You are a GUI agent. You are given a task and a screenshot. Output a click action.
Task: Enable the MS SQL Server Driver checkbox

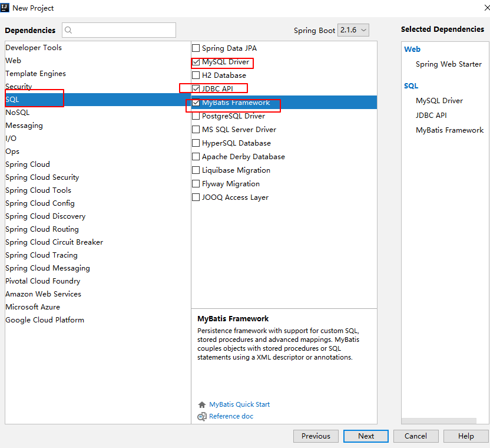click(196, 130)
